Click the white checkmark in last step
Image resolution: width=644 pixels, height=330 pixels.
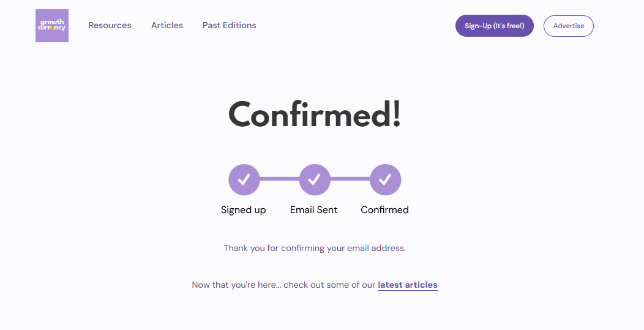pyautogui.click(x=385, y=179)
